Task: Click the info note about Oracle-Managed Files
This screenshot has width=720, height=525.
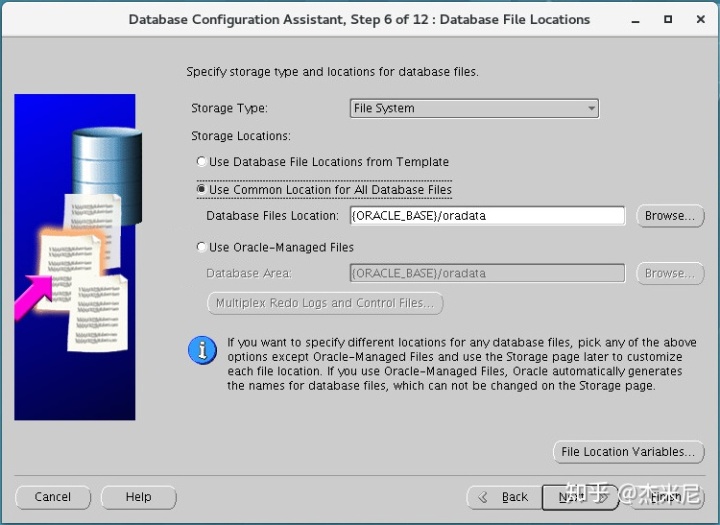Action: [461, 364]
